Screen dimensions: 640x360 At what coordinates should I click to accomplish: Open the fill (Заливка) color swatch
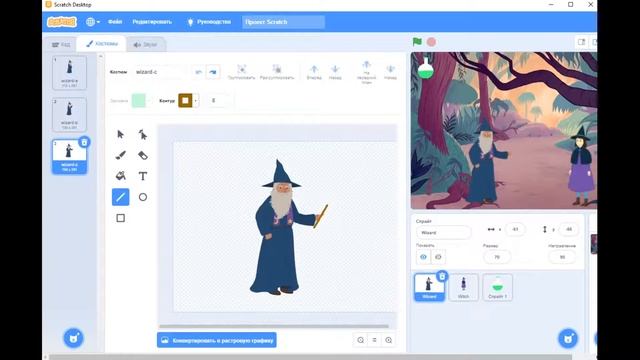pos(139,100)
